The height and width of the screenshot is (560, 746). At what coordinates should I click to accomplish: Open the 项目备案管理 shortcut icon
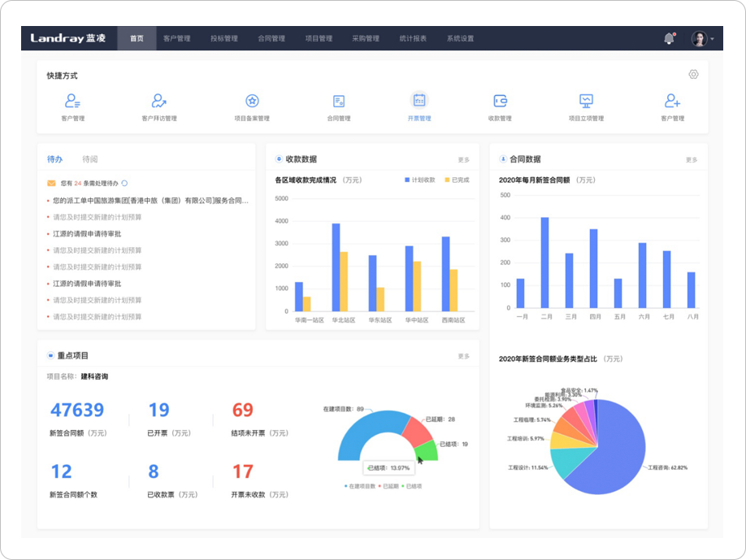point(252,102)
